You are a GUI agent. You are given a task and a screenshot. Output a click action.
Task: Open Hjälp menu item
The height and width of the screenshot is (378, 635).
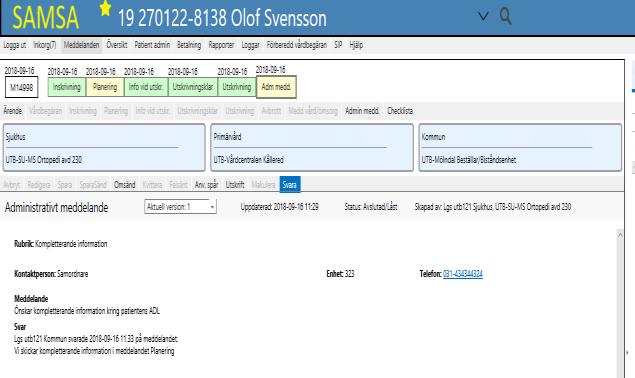(x=356, y=45)
